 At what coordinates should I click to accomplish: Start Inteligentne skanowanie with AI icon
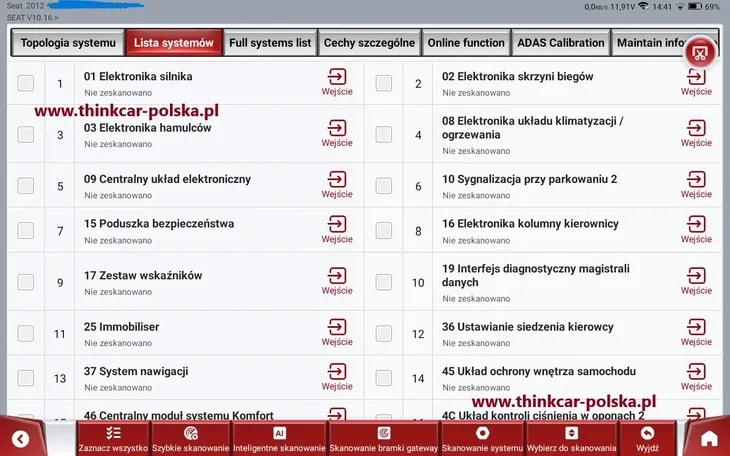pos(279,439)
